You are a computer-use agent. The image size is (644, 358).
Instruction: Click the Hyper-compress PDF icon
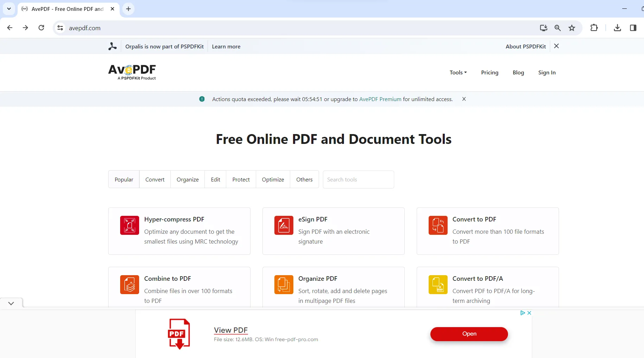(x=130, y=225)
